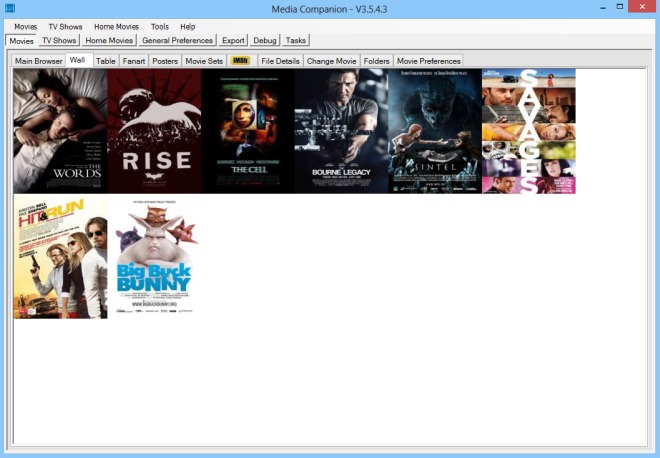Open the Movies menu in menu bar
The width and height of the screenshot is (660, 458).
pos(26,26)
